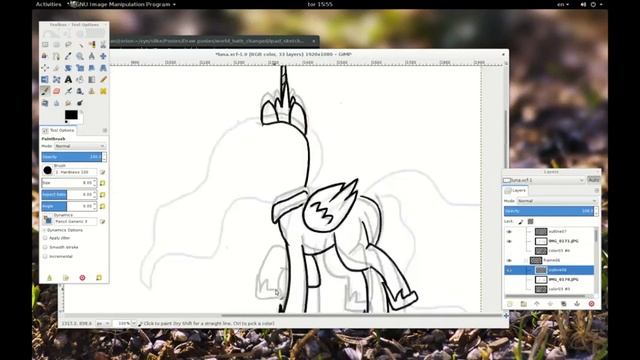Reset all tool options to defaults
The image size is (640, 360).
point(98,278)
